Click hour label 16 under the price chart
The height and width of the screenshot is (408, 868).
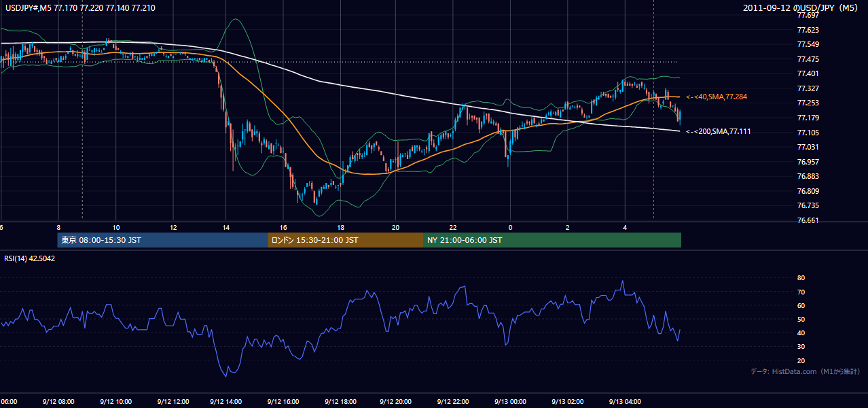[283, 228]
